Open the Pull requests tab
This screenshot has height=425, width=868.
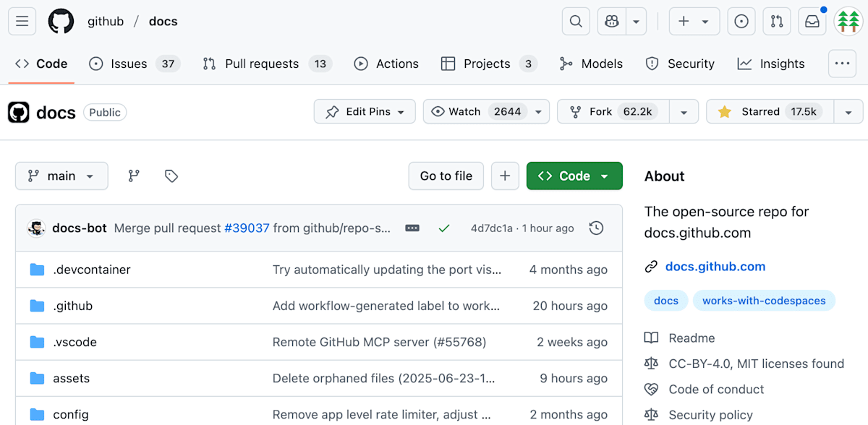click(267, 64)
